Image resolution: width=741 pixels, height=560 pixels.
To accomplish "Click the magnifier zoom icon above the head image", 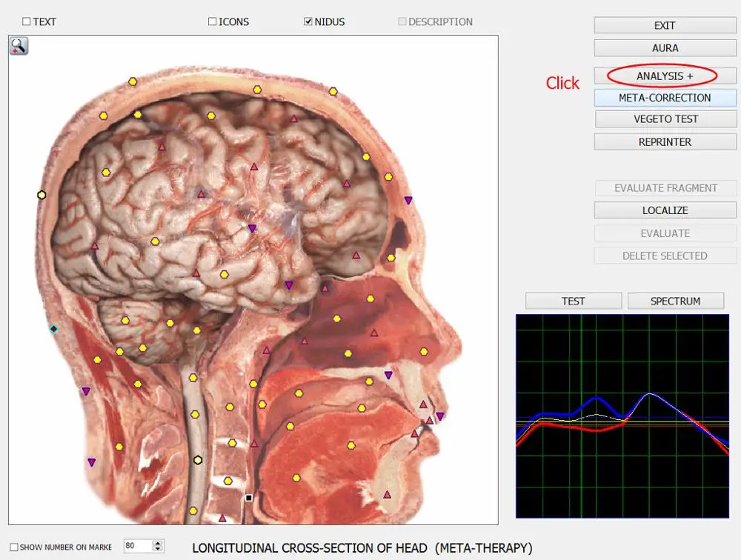I will [x=19, y=46].
